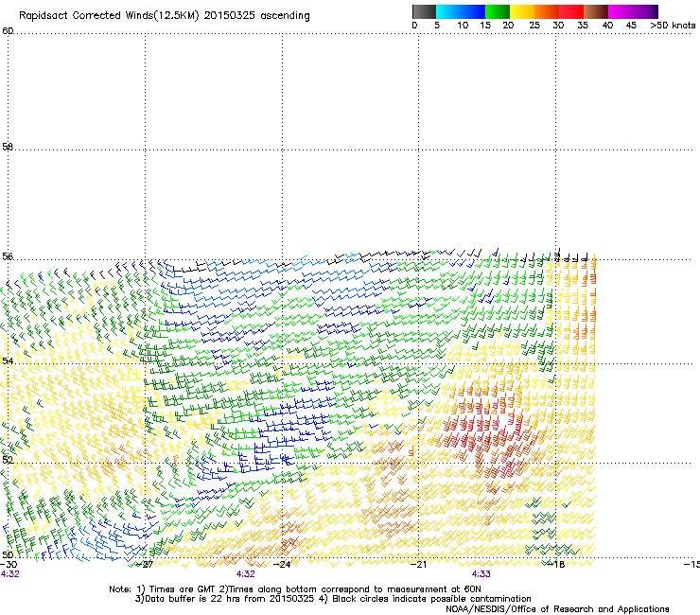Viewport: 700px width, 615px height.
Task: Click the '4:32' time label near -24
Action: pyautogui.click(x=246, y=574)
